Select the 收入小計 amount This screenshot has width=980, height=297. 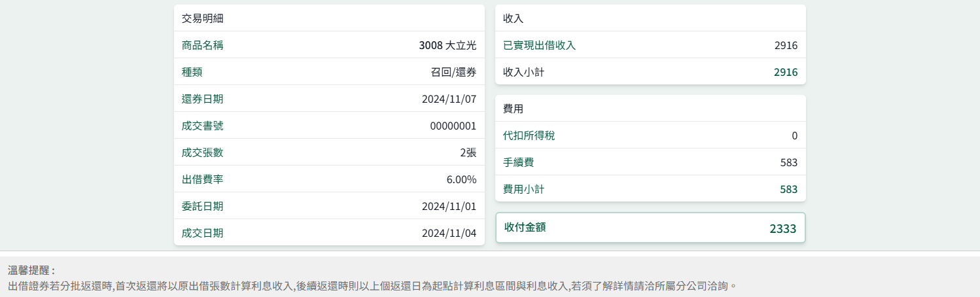[785, 73]
